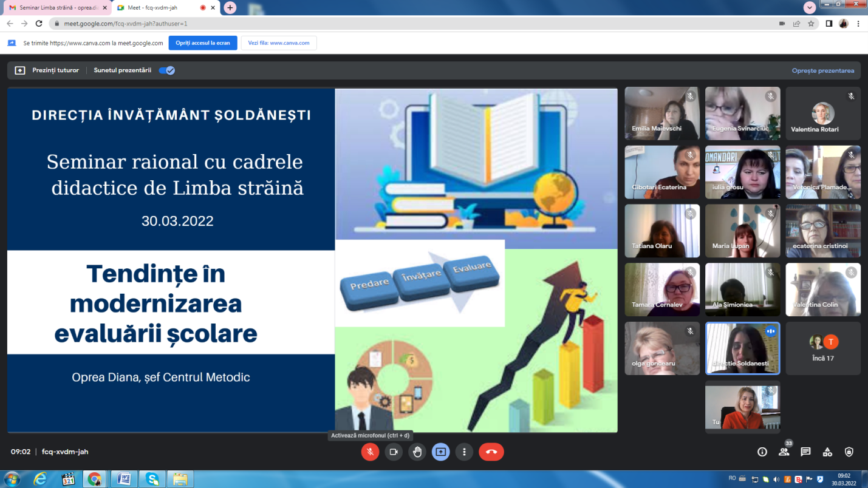Open the chat panel icon
The height and width of the screenshot is (488, 868).
coord(805,452)
